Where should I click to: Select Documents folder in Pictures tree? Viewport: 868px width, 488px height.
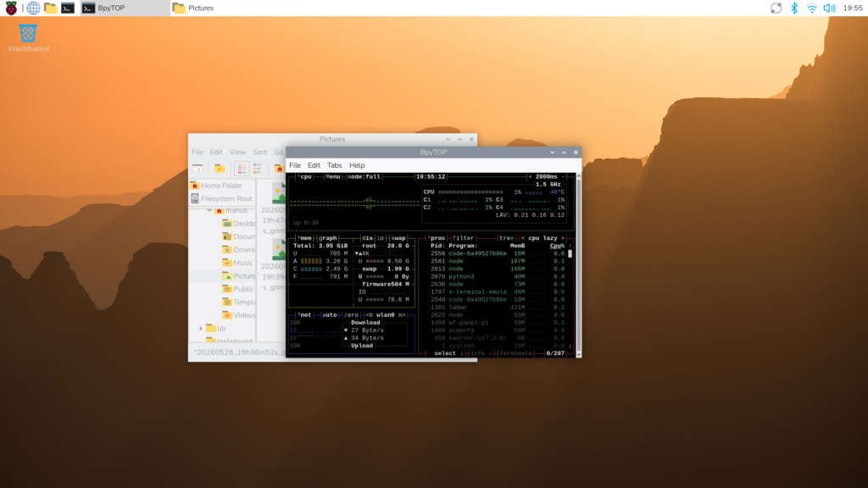pyautogui.click(x=238, y=236)
